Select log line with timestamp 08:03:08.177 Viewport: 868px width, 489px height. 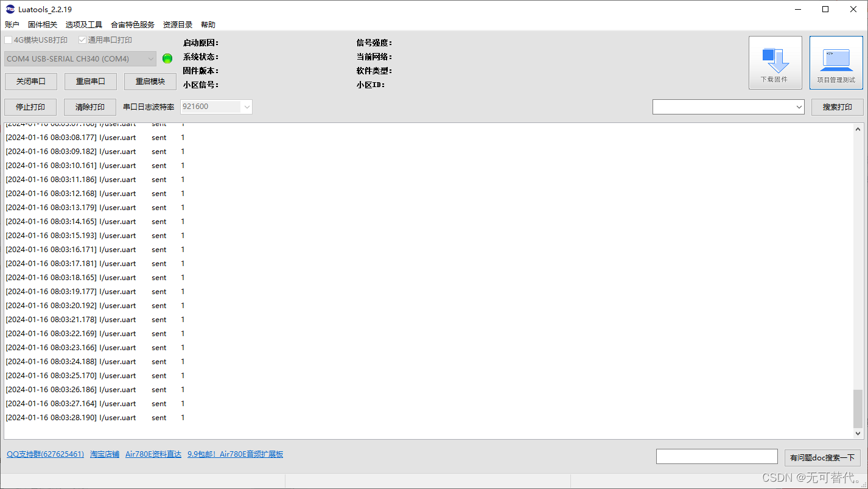coord(95,138)
